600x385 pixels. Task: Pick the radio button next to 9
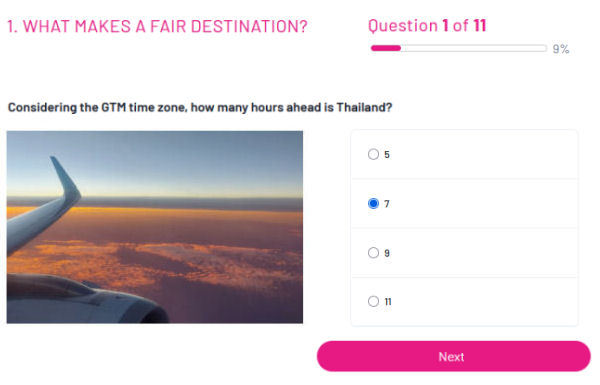[373, 253]
